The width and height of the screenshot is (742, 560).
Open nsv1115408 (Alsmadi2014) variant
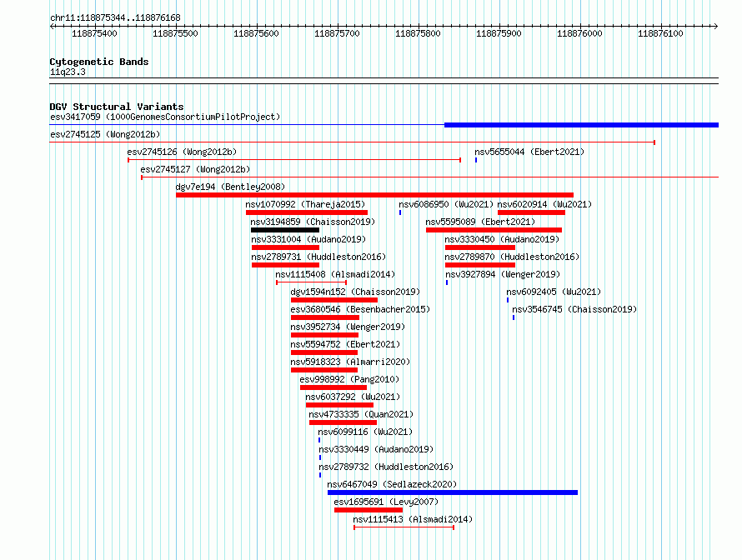point(335,274)
